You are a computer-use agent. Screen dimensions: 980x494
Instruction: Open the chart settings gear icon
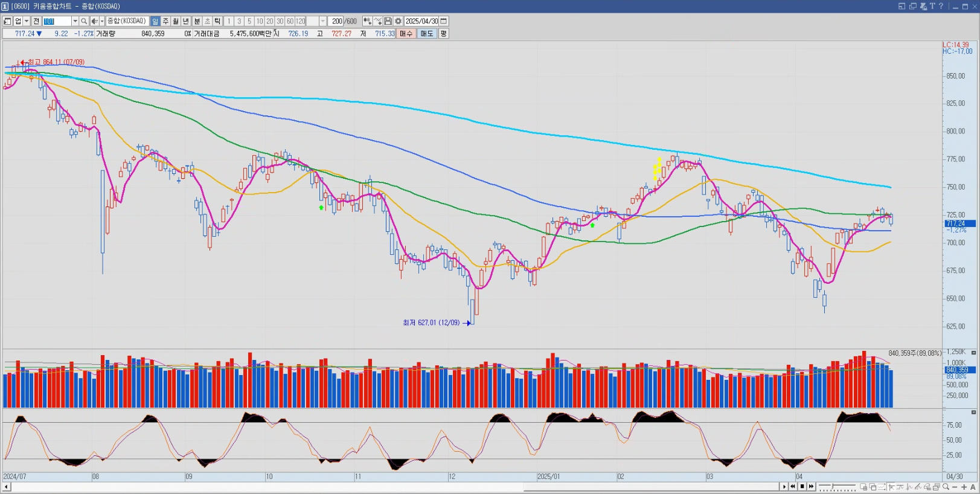coord(398,21)
